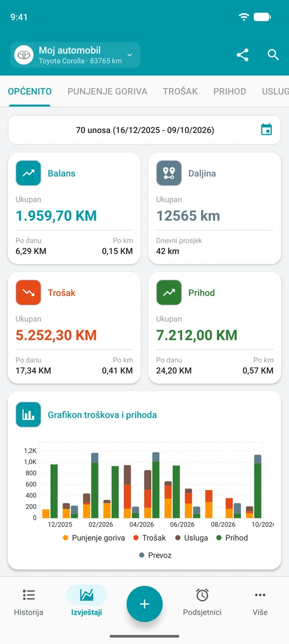Toggle Prevoz legend gray dot
Screen dimensions: 289x644
click(142, 555)
